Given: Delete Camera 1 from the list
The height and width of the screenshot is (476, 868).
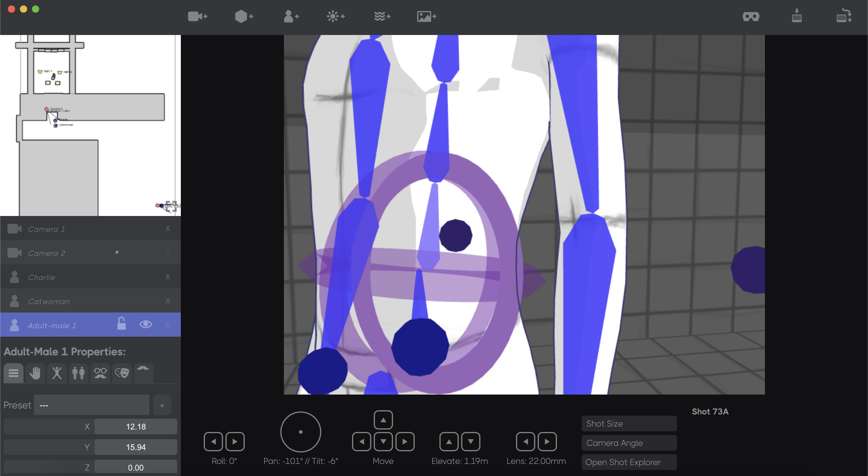Looking at the screenshot, I should pyautogui.click(x=168, y=229).
